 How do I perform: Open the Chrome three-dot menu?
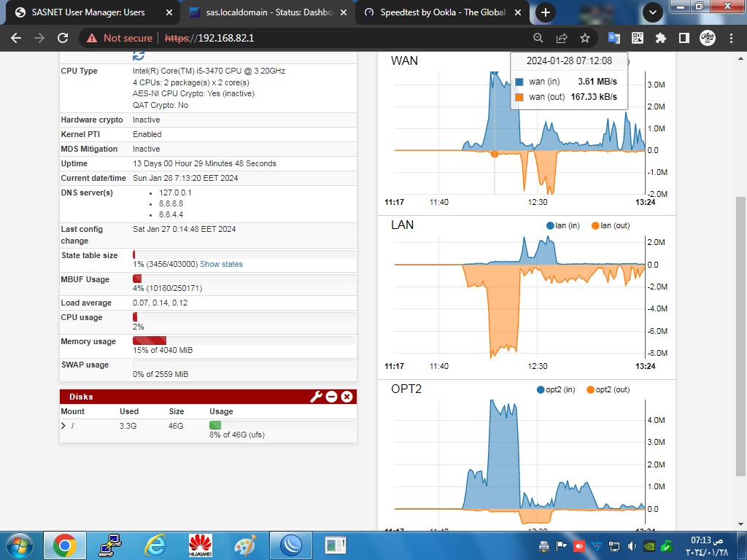pos(731,38)
